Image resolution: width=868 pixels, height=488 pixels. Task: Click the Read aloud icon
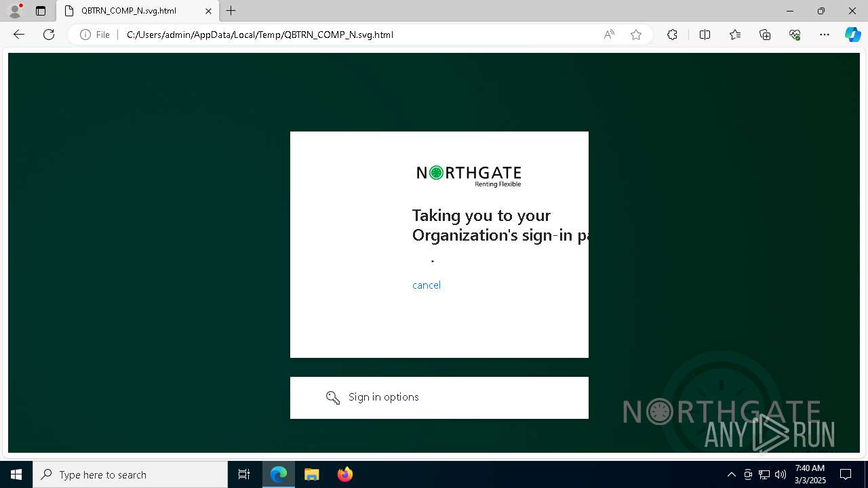point(609,35)
